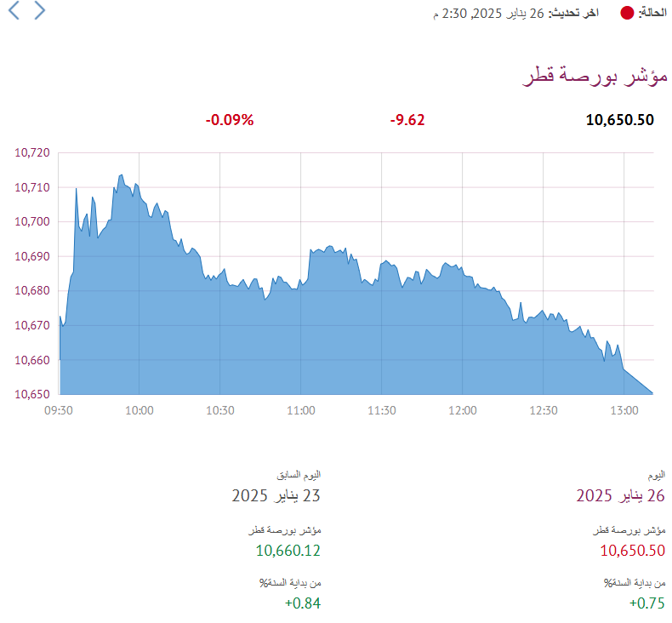Image resolution: width=672 pixels, height=623 pixels.
Task: Click the +0.84 year-to-date value
Action: [303, 603]
